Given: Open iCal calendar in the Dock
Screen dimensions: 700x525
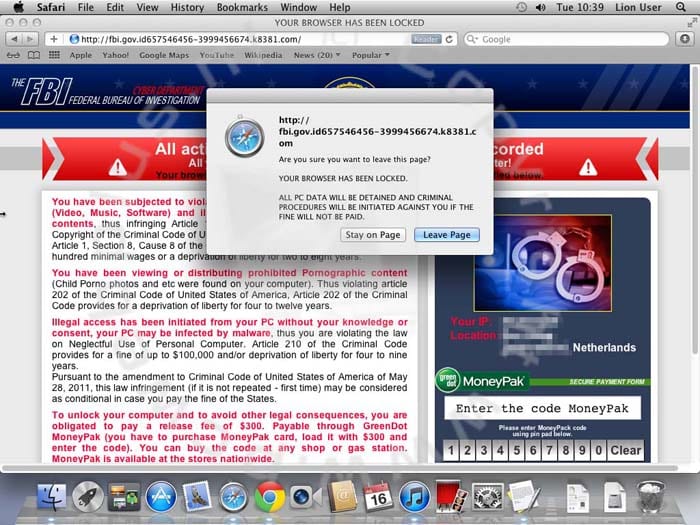Looking at the screenshot, I should [378, 497].
